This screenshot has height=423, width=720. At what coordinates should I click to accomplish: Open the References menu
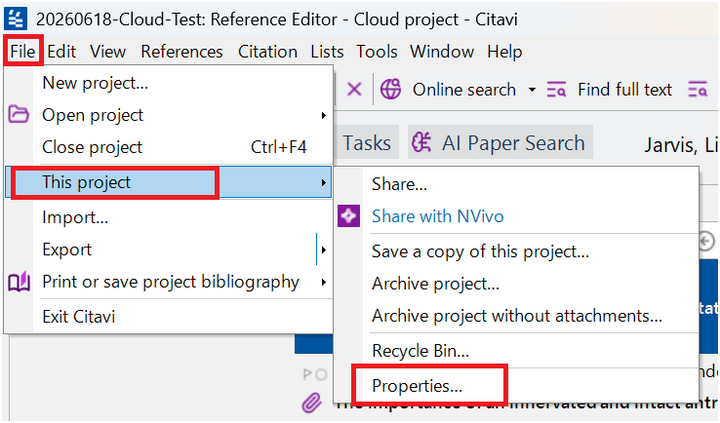click(182, 51)
